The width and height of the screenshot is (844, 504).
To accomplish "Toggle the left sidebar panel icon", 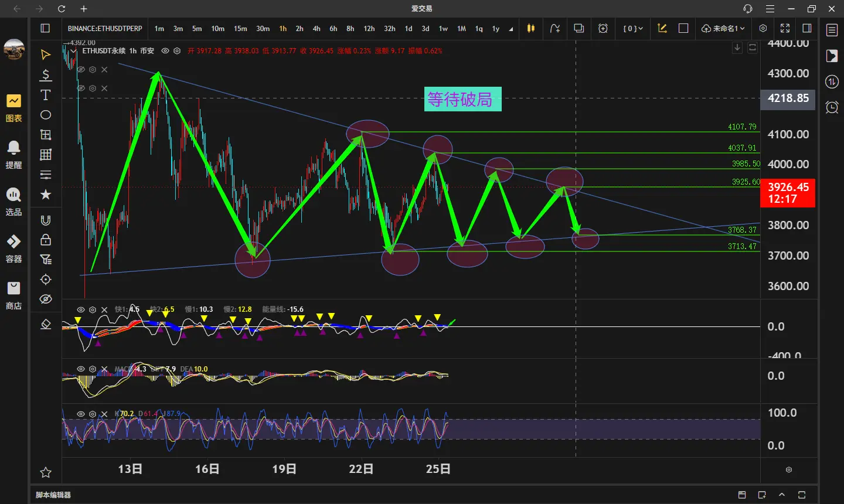I will click(x=45, y=28).
